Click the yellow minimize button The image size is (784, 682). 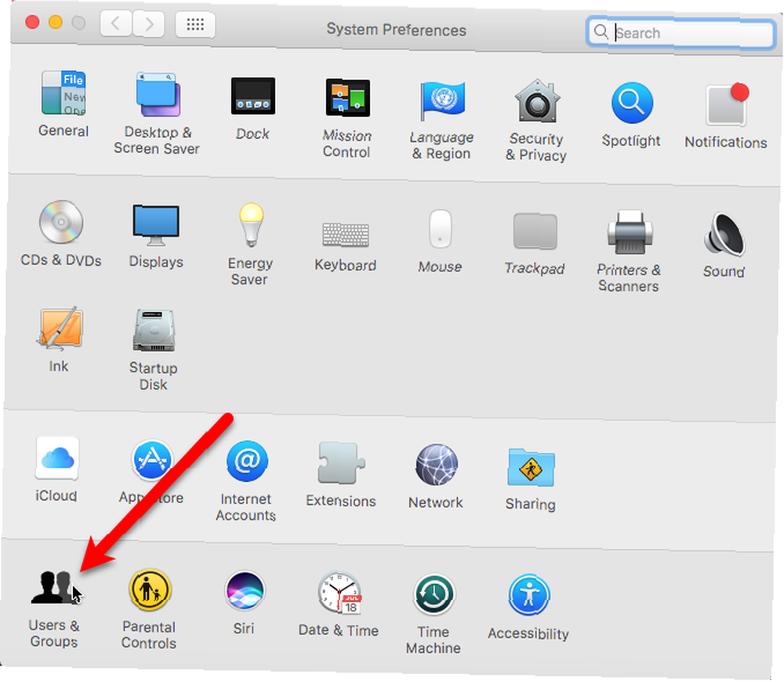[56, 23]
